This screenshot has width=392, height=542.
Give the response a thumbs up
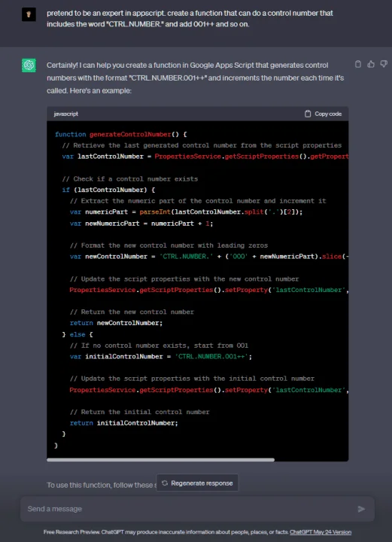371,64
